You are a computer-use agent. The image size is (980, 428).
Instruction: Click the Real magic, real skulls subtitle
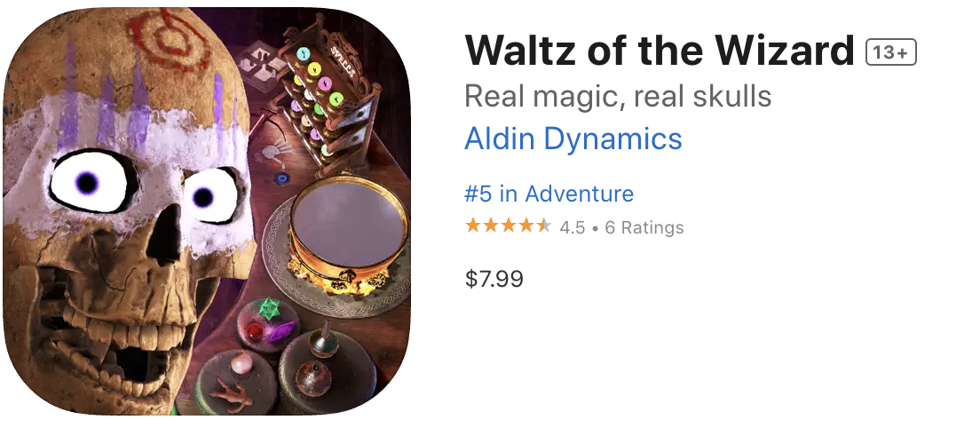point(618,96)
